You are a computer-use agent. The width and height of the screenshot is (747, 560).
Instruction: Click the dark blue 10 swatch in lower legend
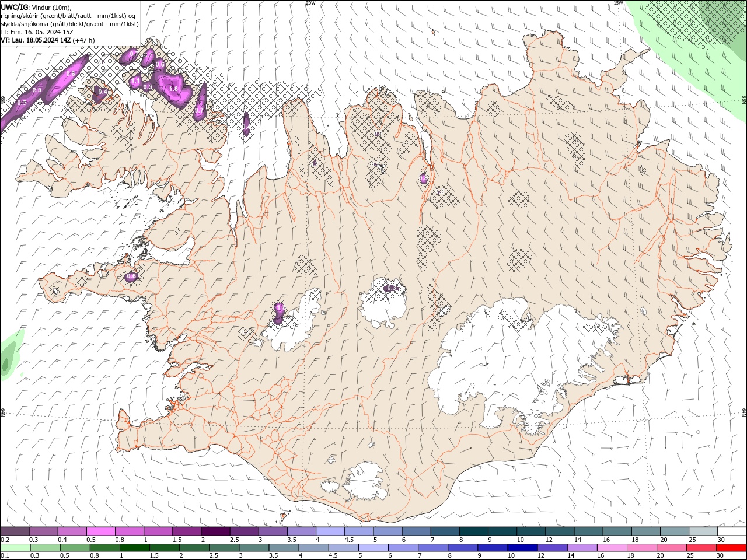(x=521, y=548)
